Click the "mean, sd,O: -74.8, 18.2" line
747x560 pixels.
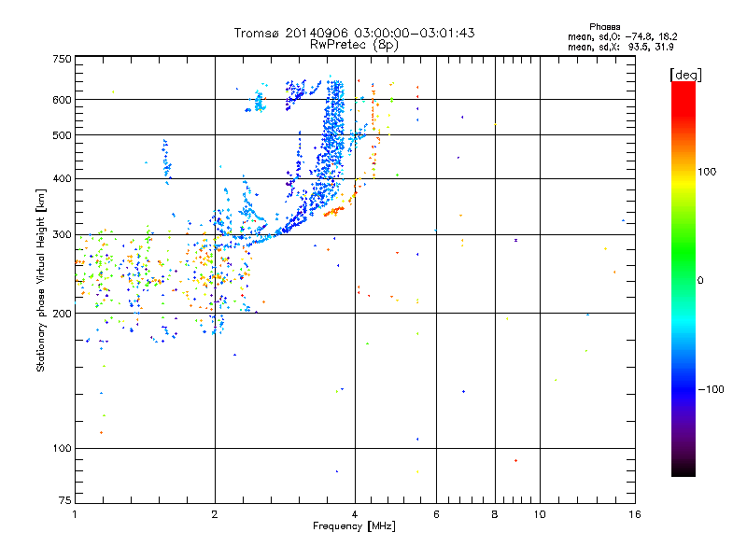click(622, 36)
